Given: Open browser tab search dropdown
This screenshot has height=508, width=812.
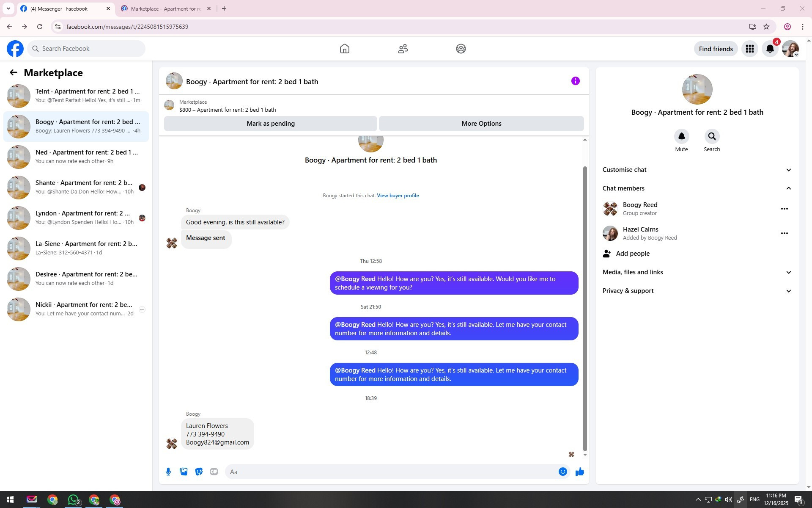Looking at the screenshot, I should [8, 8].
